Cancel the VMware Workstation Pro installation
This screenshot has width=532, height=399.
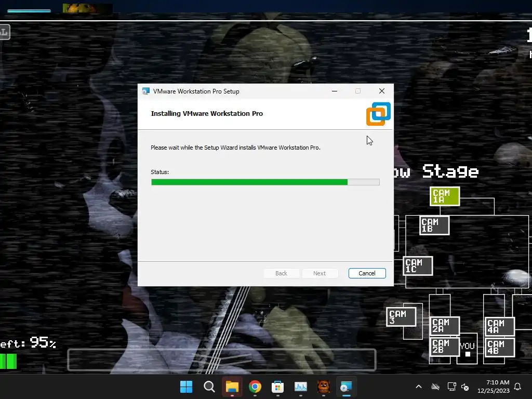pyautogui.click(x=367, y=273)
